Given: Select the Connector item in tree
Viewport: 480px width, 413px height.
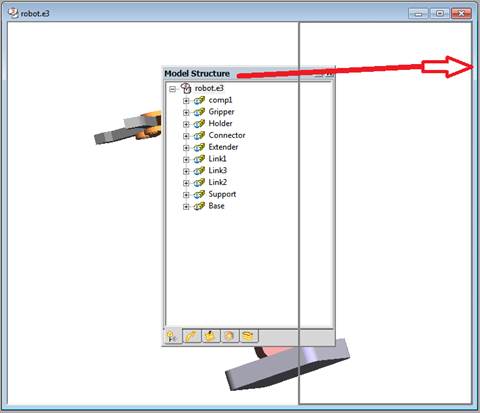Looking at the screenshot, I should click(x=227, y=135).
